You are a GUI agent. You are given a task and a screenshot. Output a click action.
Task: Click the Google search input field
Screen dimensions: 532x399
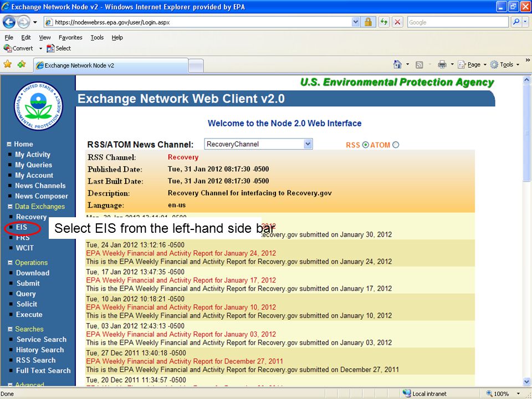(458, 22)
